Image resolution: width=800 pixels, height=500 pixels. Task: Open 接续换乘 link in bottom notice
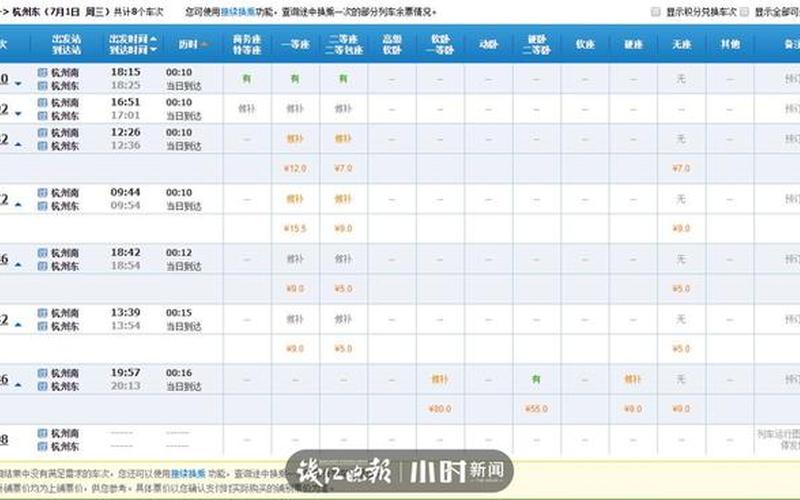[x=188, y=473]
